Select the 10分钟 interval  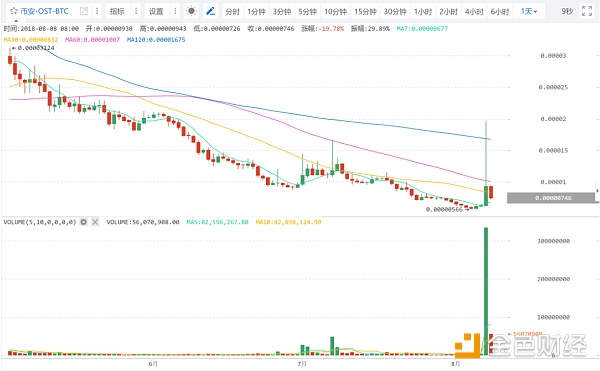335,11
